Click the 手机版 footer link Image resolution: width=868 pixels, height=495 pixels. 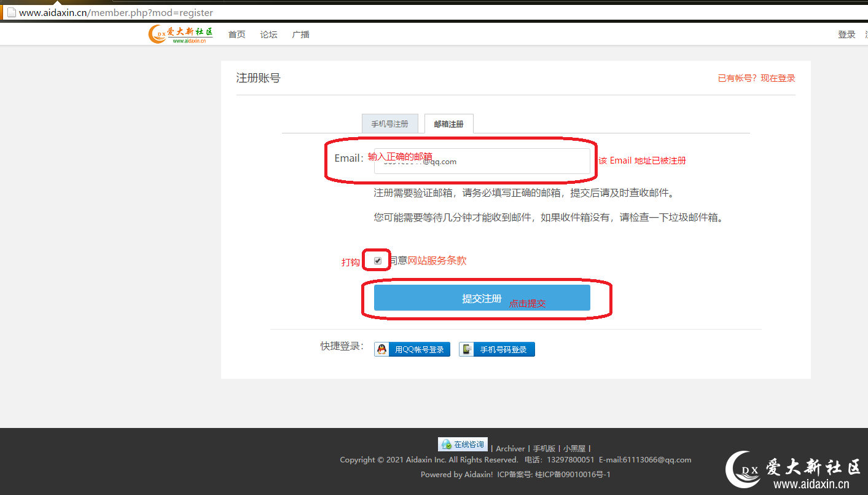click(544, 449)
